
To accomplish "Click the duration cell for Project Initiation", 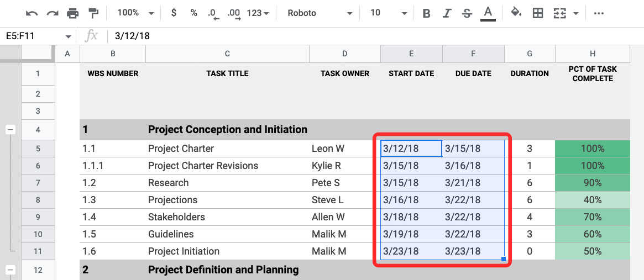I will [x=530, y=251].
